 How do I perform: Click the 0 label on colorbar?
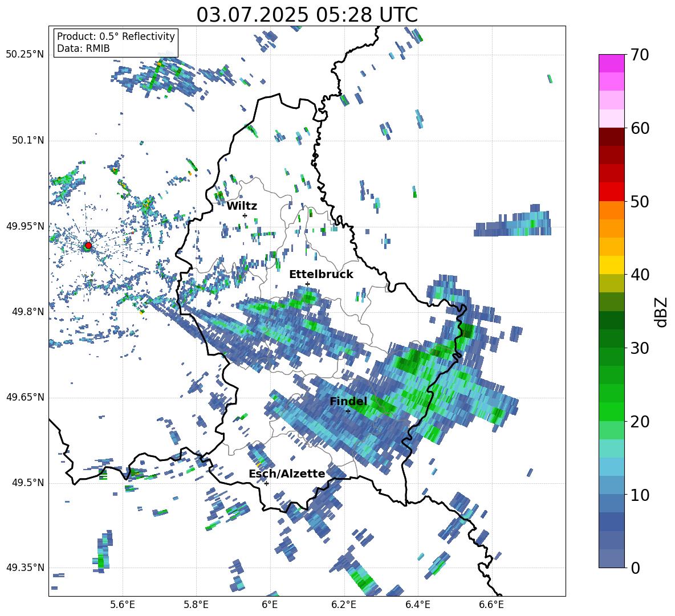pos(636,568)
